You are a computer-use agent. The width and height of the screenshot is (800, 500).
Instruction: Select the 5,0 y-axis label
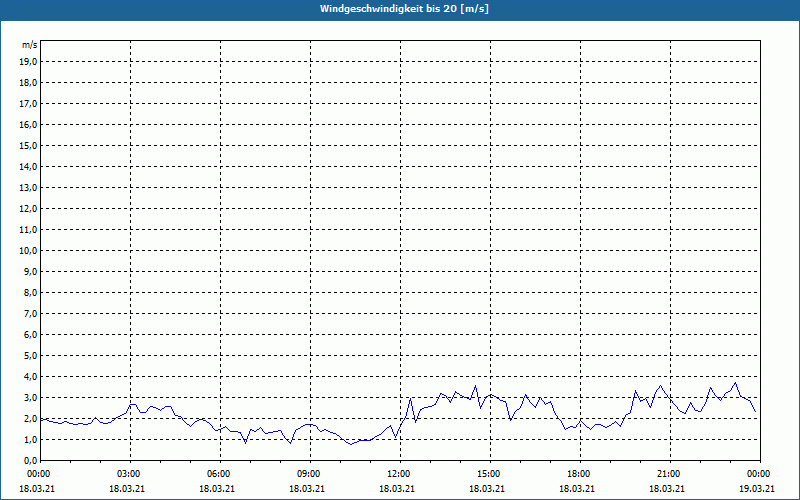(31, 356)
